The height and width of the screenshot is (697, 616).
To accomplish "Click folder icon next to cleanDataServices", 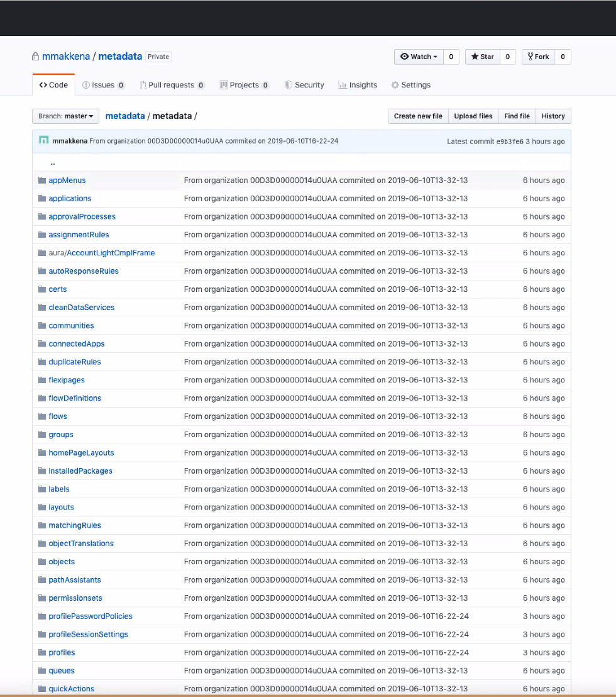I will pyautogui.click(x=42, y=307).
